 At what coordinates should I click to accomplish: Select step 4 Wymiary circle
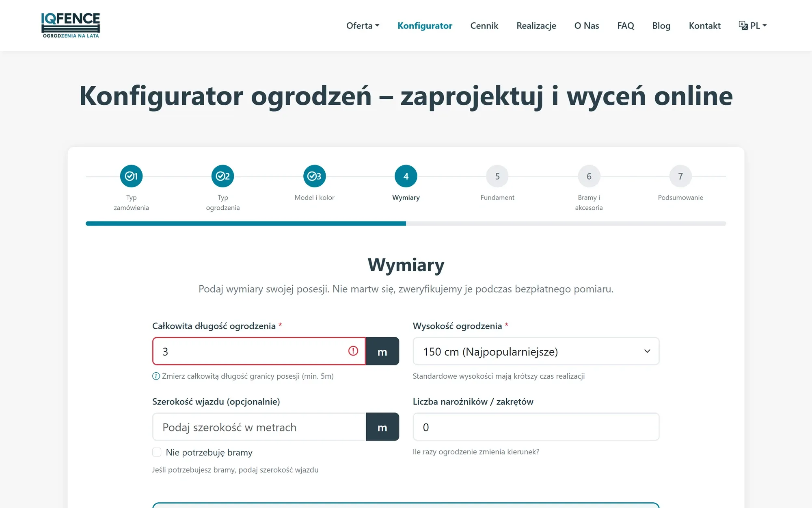pyautogui.click(x=406, y=176)
